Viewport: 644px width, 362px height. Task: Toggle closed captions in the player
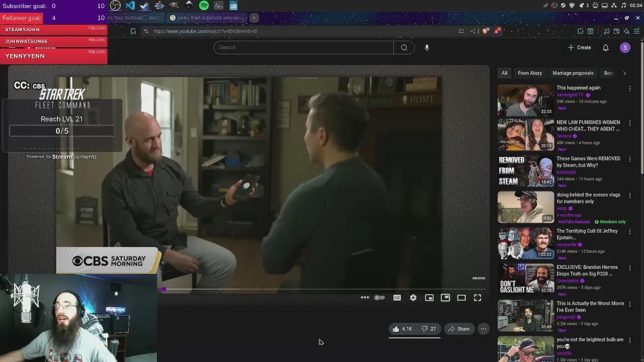(x=397, y=298)
